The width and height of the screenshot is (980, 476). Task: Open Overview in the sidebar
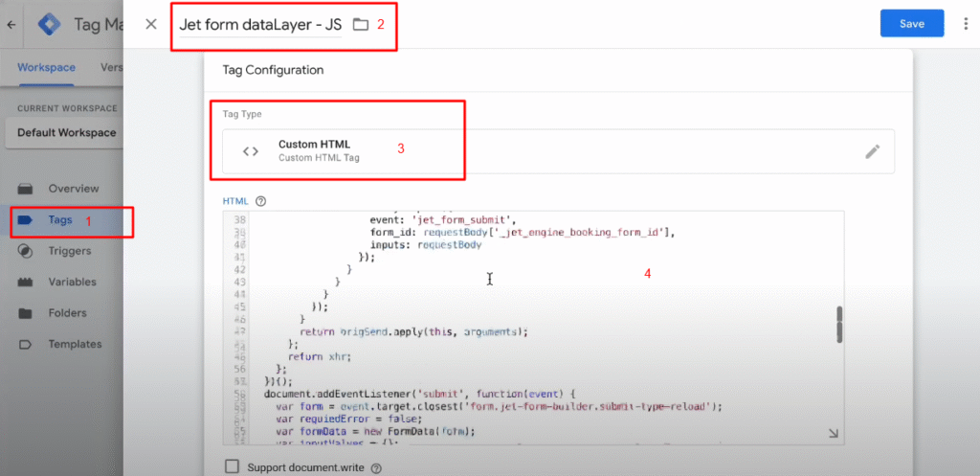(x=73, y=189)
